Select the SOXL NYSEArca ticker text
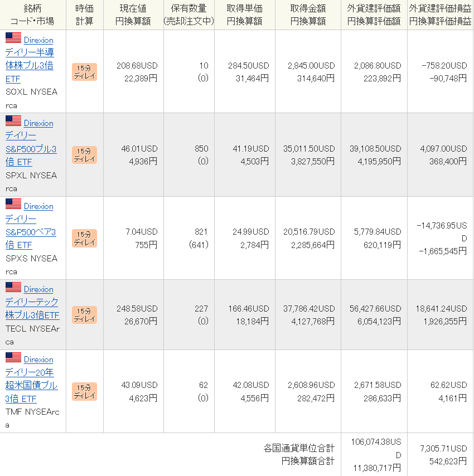The height and width of the screenshot is (476, 474). coord(32,98)
